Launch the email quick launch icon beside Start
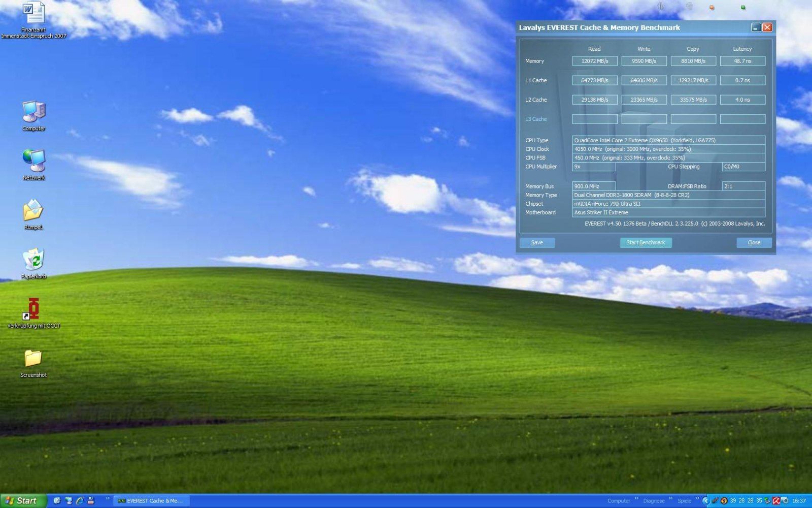Viewport: 812px width, 508px height. pyautogui.click(x=57, y=500)
